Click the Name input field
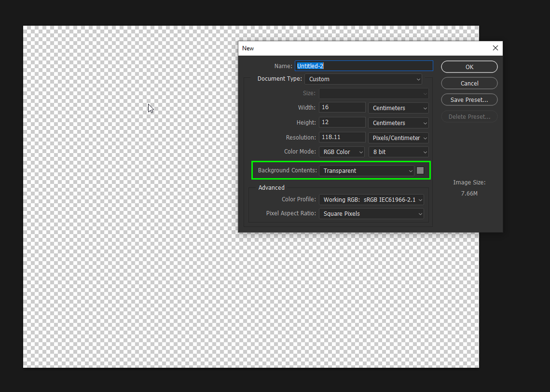The image size is (550, 392). (364, 66)
